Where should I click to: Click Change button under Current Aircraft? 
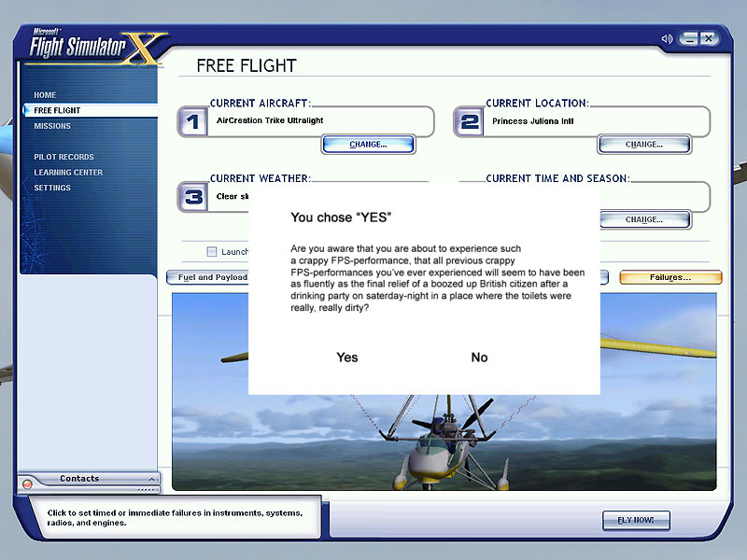368,145
